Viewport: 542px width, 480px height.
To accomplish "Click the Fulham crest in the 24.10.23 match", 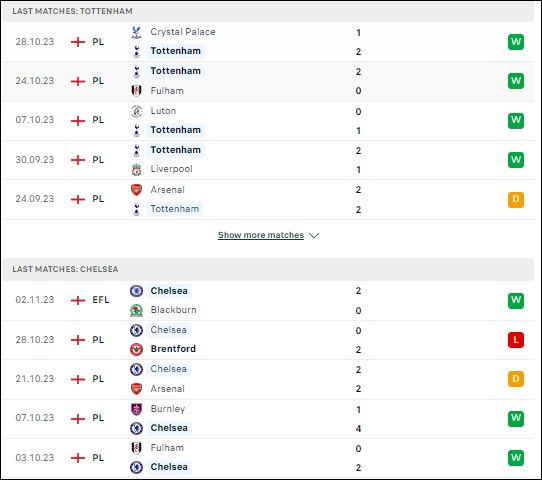I will (x=137, y=91).
